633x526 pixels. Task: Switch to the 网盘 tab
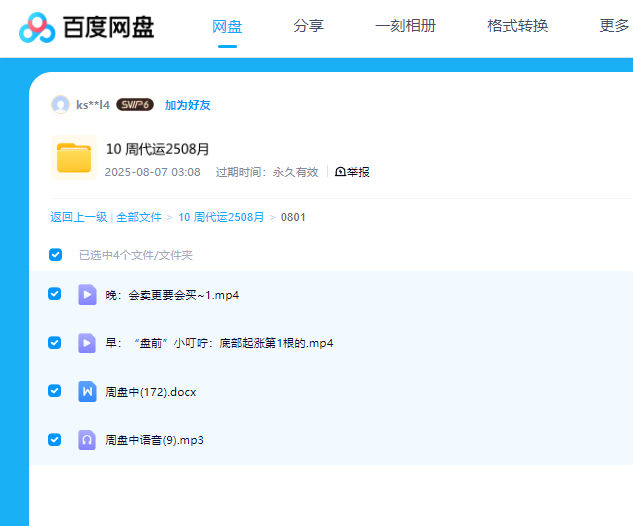coord(227,26)
